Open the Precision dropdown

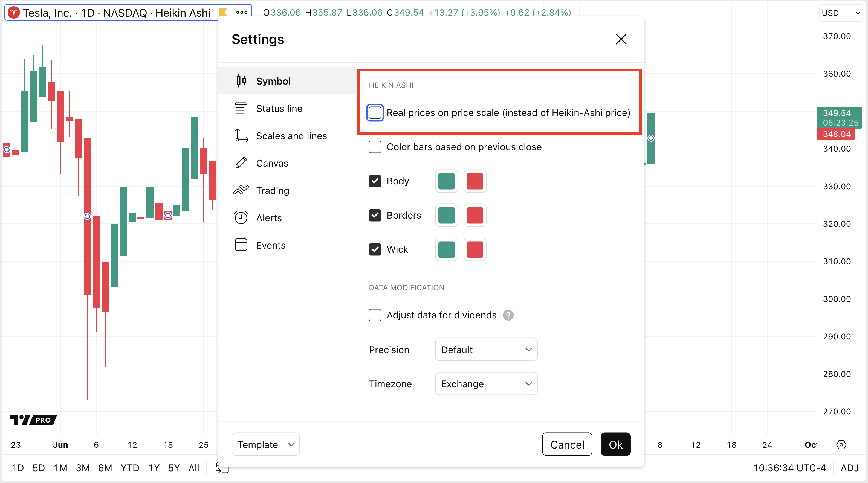click(x=486, y=349)
